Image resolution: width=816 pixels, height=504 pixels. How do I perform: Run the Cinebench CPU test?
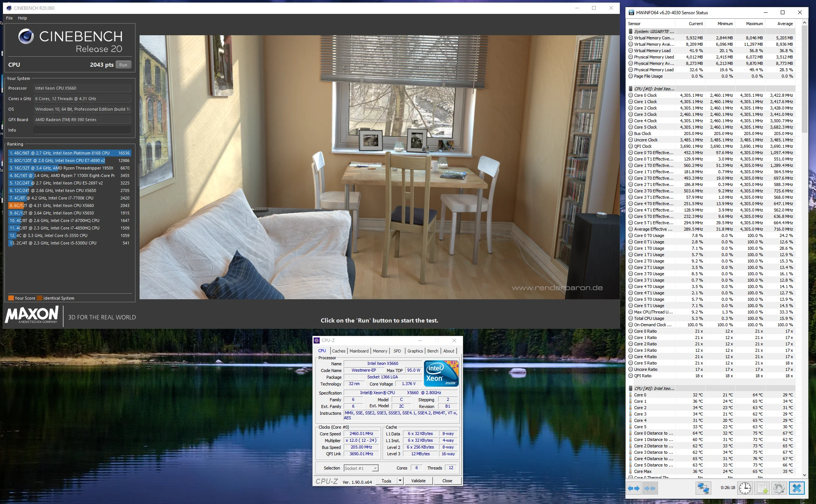click(x=123, y=65)
